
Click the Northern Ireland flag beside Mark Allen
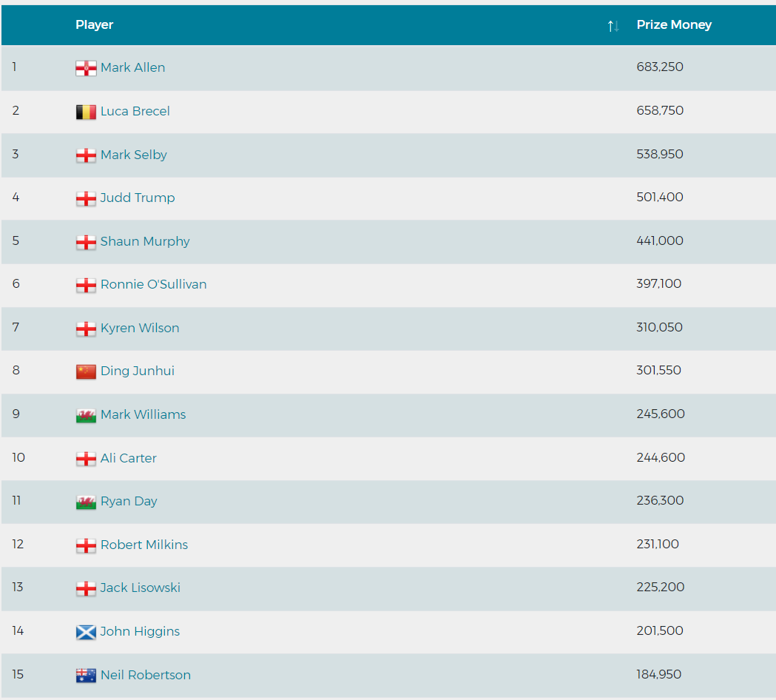coord(86,68)
